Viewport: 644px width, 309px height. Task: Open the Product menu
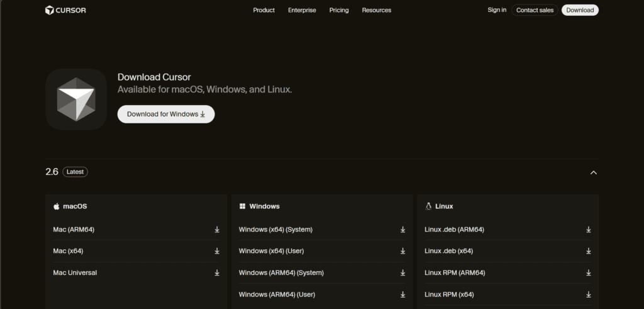pyautogui.click(x=264, y=10)
